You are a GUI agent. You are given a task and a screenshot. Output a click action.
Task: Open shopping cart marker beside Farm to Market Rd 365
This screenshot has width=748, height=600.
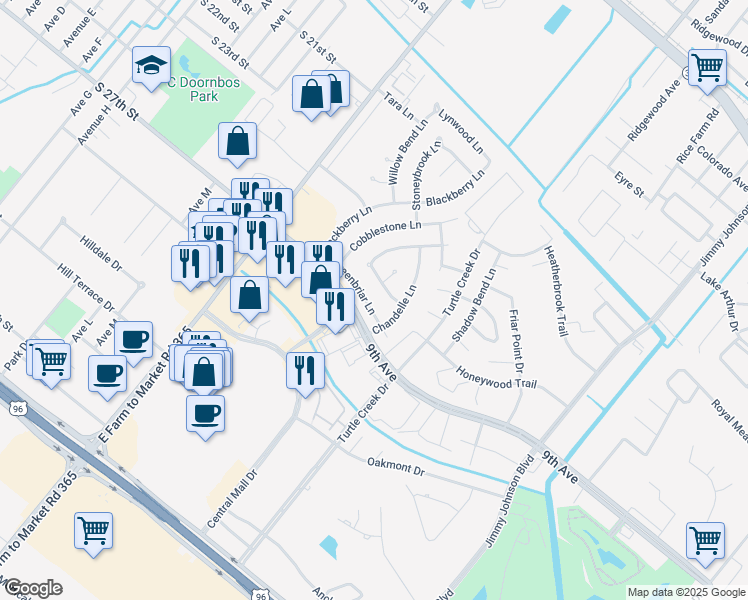coord(93,530)
